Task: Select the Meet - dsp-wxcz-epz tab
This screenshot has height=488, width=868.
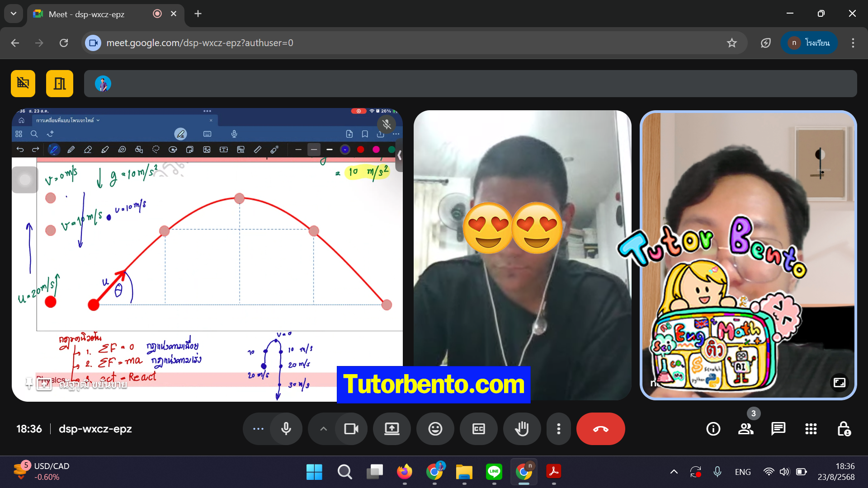Action: point(106,14)
